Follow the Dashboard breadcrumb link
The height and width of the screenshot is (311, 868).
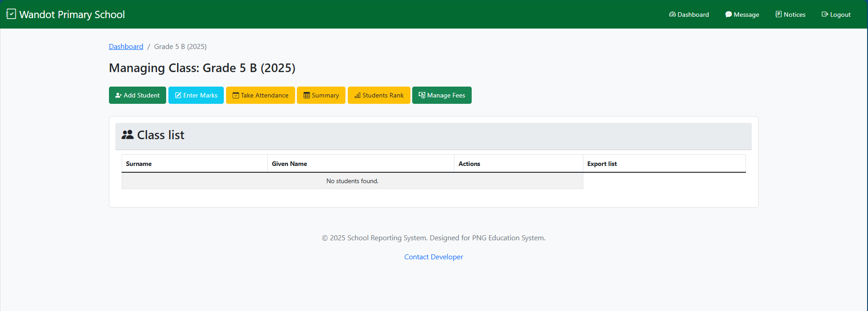click(126, 47)
